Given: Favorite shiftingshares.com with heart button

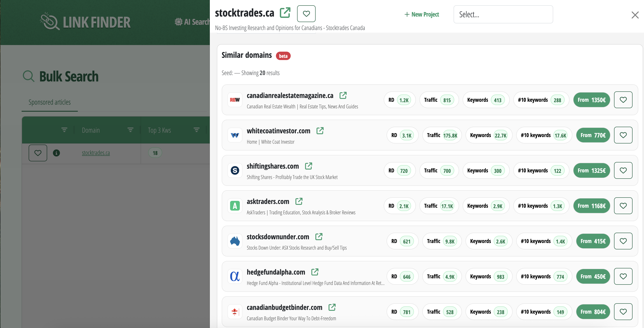Looking at the screenshot, I should tap(623, 170).
